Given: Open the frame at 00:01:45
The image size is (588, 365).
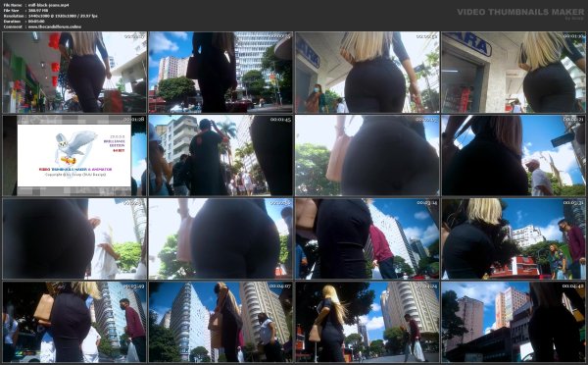Looking at the screenshot, I should coord(220,155).
